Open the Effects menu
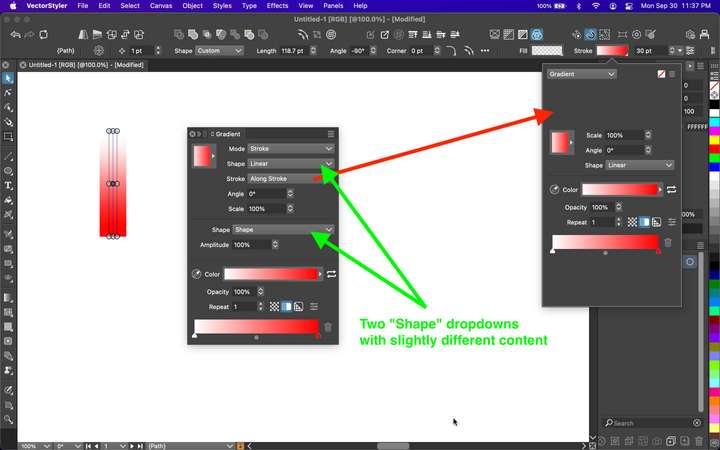Viewport: 720px width, 450px height. (277, 6)
